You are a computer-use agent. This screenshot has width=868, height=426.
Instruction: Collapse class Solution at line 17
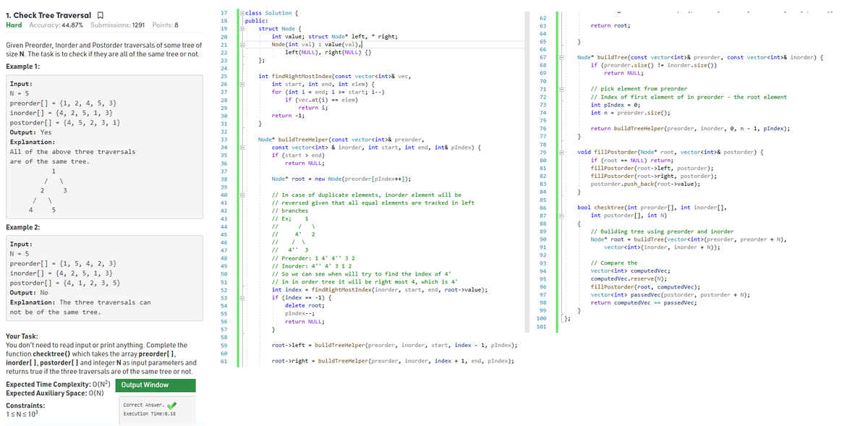[x=242, y=13]
